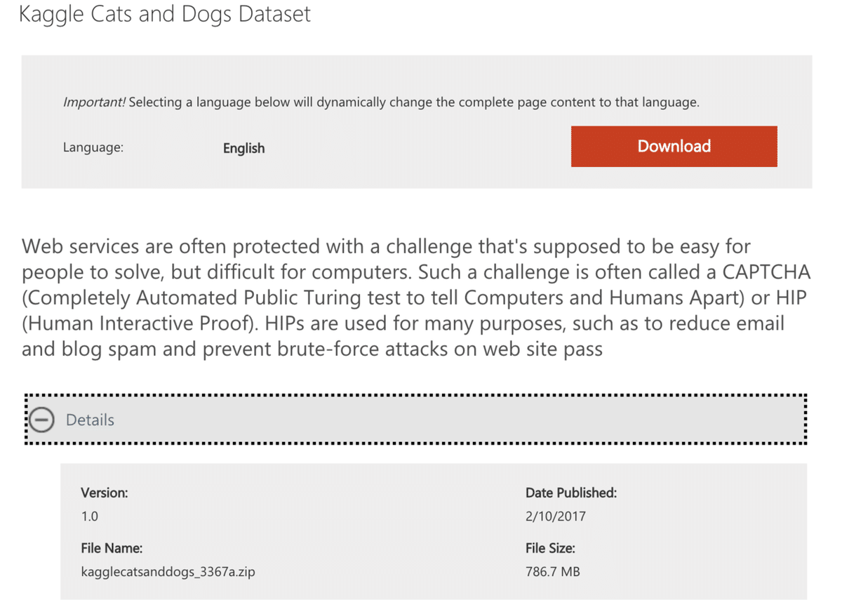
Task: Click the kagglecatsanddogs_3367a.zip file name
Action: coord(168,572)
